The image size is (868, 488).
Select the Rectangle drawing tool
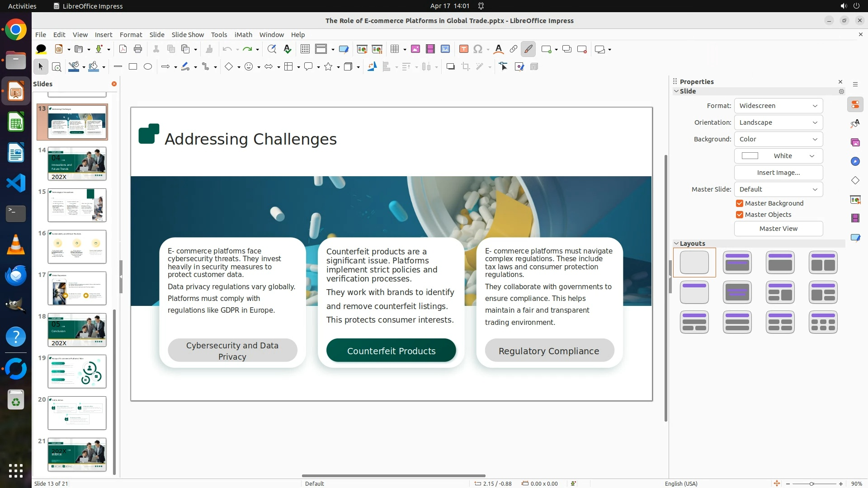(x=133, y=67)
